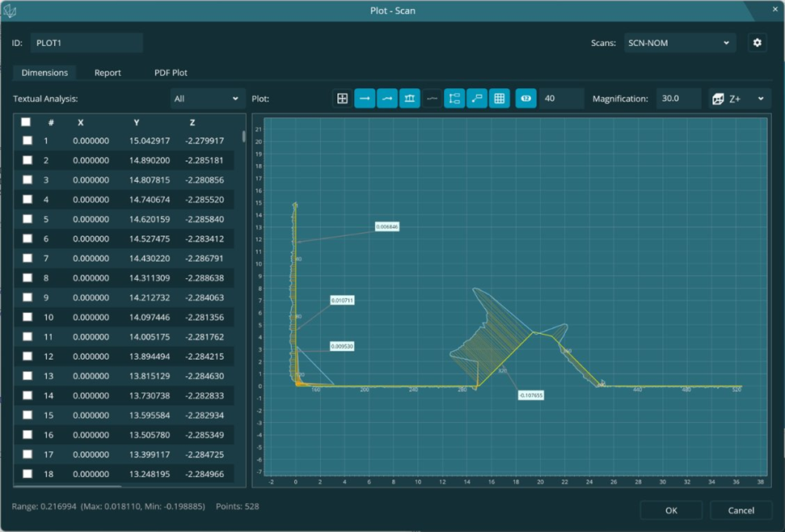Click the OK button
785x532 pixels.
click(671, 510)
